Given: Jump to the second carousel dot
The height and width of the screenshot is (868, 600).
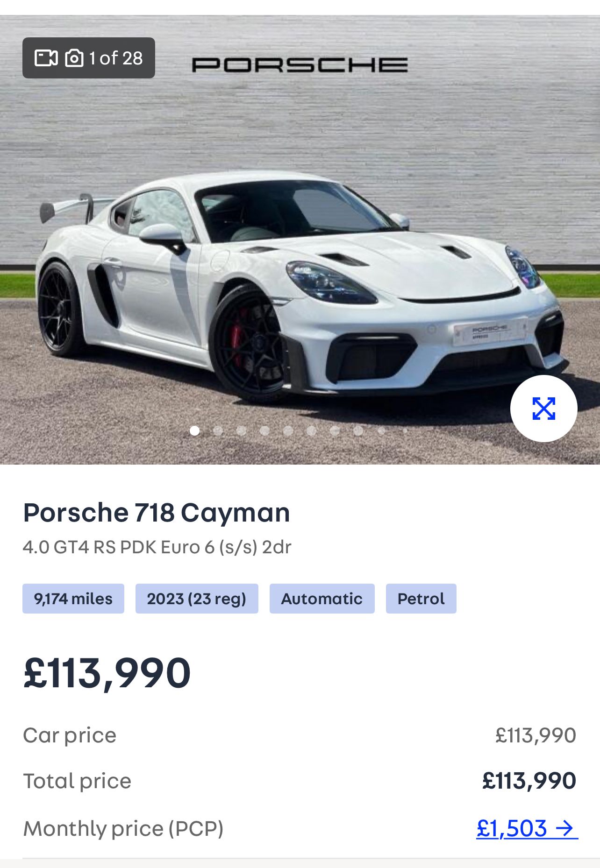Looking at the screenshot, I should click(x=218, y=430).
